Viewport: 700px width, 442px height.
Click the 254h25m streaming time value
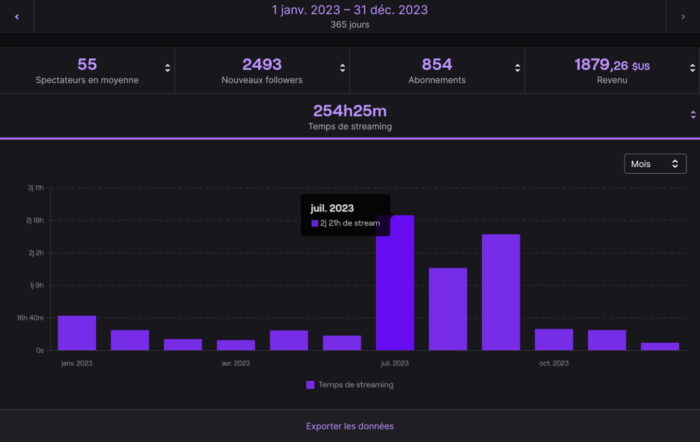pos(350,111)
